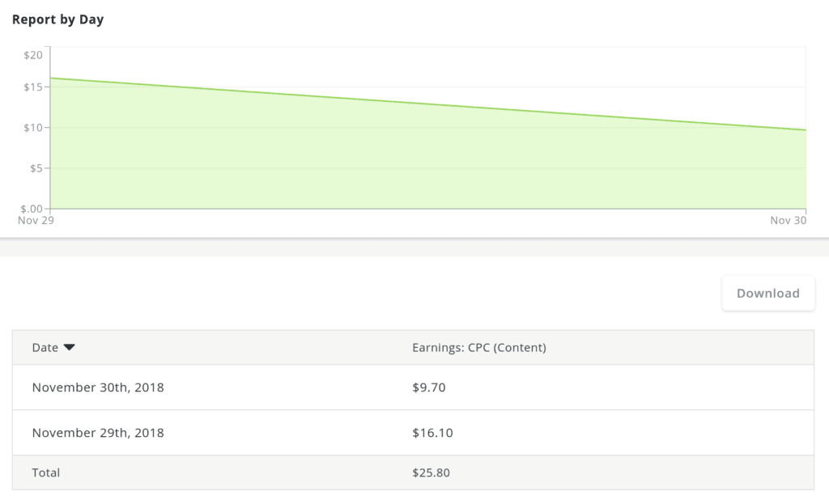Click the Report by Day heading

(x=57, y=19)
